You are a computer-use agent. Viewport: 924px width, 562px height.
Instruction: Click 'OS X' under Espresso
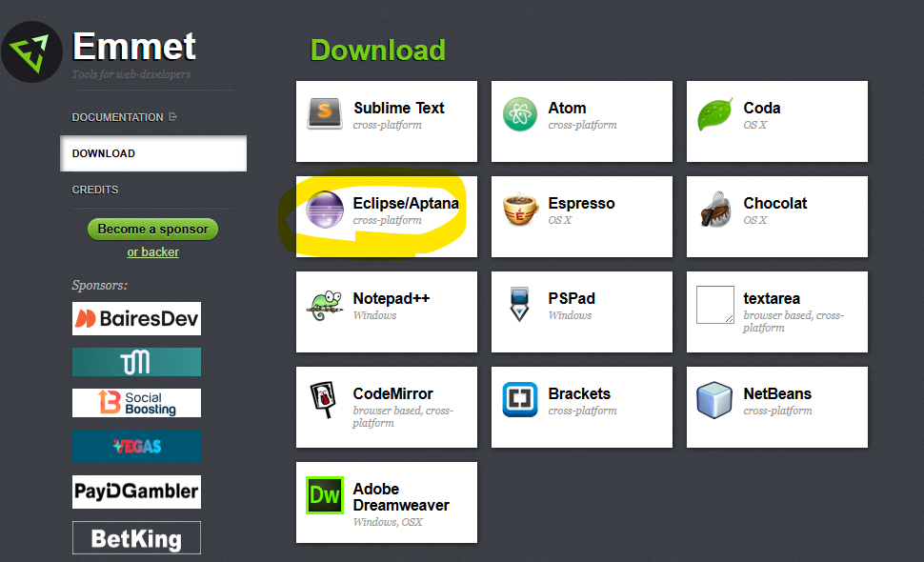point(560,220)
